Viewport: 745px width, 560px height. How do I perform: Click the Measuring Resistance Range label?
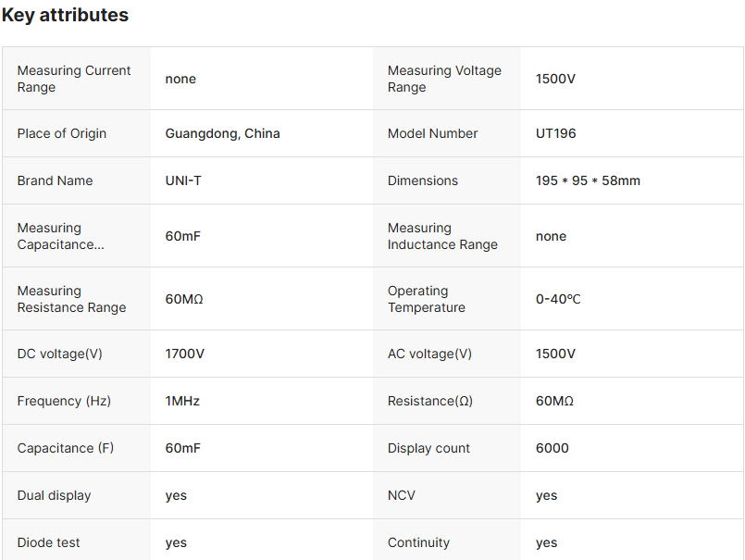pos(71,299)
